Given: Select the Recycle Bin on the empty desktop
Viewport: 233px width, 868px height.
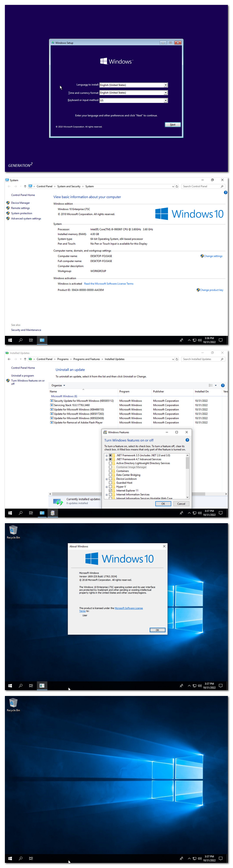Looking at the screenshot, I should tap(13, 705).
